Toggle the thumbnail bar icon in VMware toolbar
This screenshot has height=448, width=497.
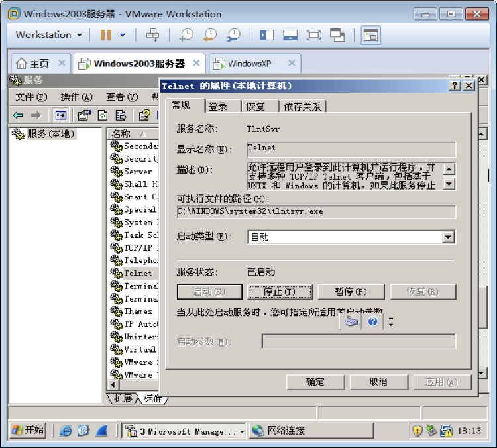290,35
